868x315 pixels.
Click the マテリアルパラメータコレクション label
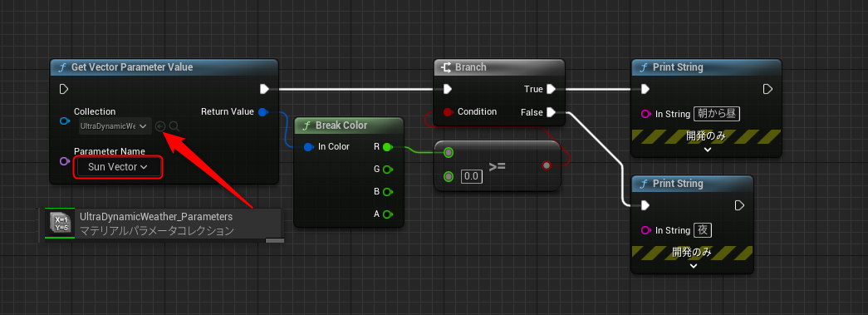tap(157, 231)
